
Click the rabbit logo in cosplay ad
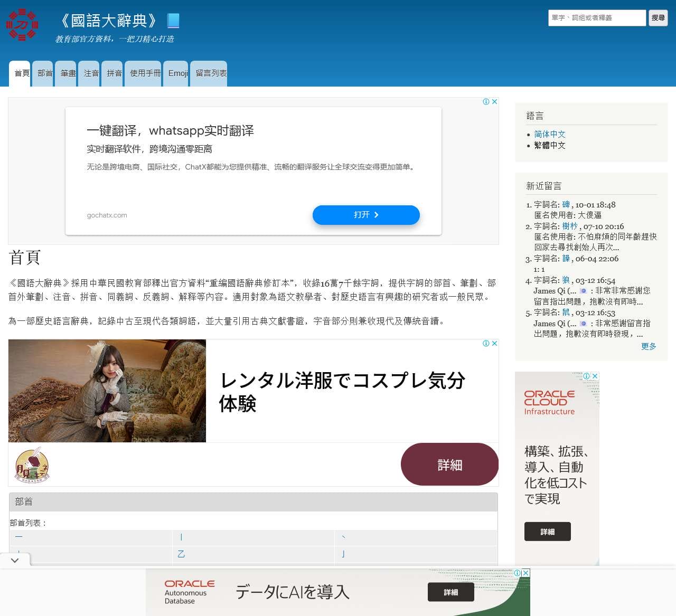pos(32,465)
